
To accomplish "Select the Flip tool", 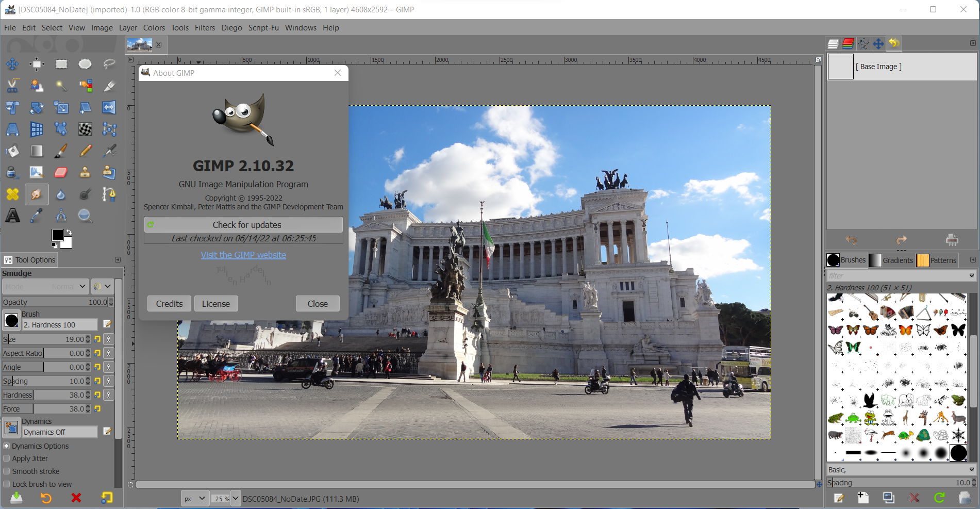I will pos(109,107).
